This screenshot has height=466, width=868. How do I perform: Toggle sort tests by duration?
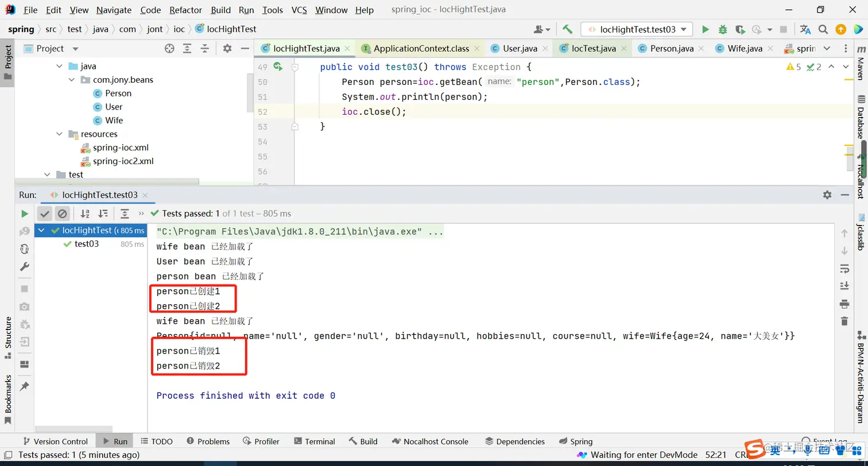click(x=103, y=213)
